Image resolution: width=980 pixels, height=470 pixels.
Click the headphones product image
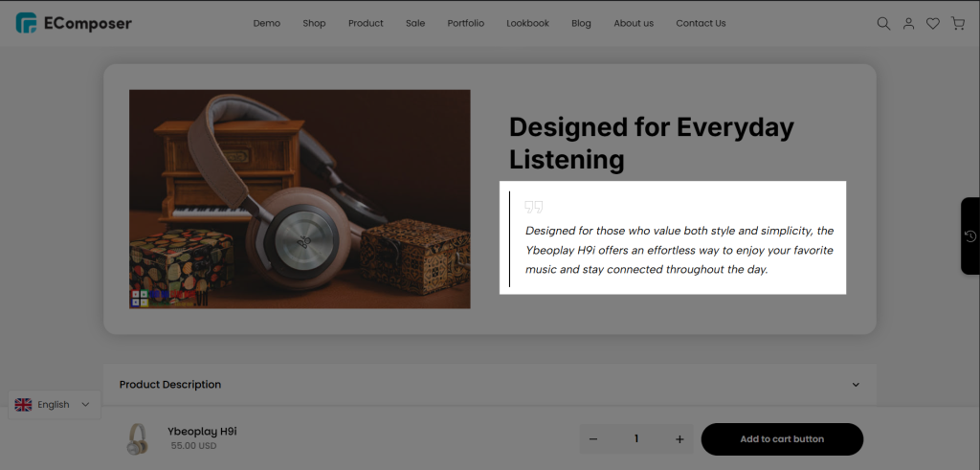click(300, 199)
